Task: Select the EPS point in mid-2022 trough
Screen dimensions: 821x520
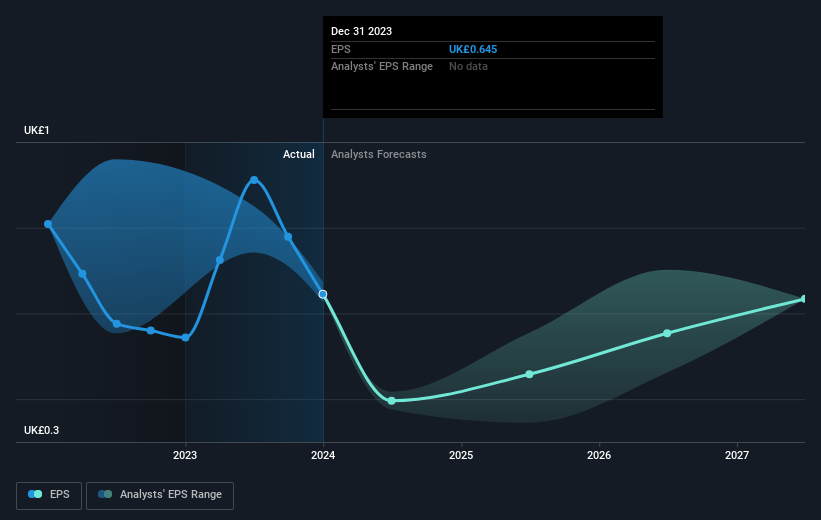Action: [x=117, y=324]
